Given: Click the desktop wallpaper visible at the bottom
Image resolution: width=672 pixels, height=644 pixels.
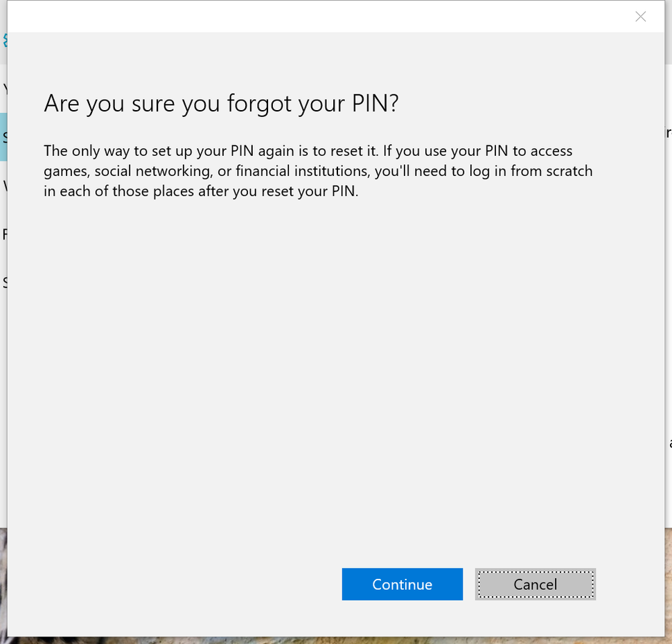Looking at the screenshot, I should point(336,641).
